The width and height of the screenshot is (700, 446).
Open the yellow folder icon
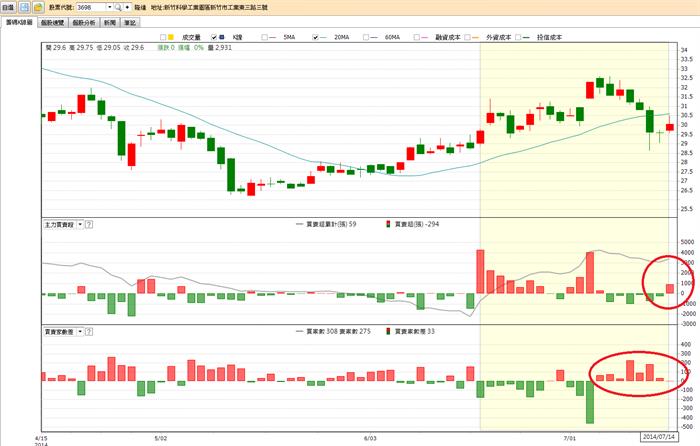click(38, 7)
